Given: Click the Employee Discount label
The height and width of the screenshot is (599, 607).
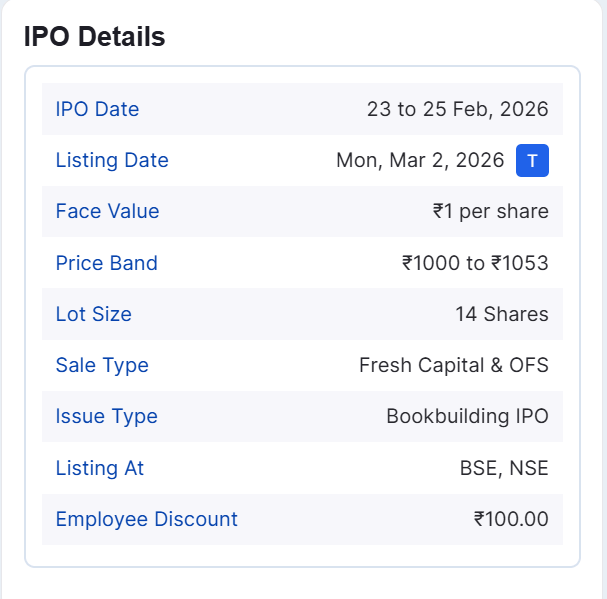Looking at the screenshot, I should click(x=146, y=520).
